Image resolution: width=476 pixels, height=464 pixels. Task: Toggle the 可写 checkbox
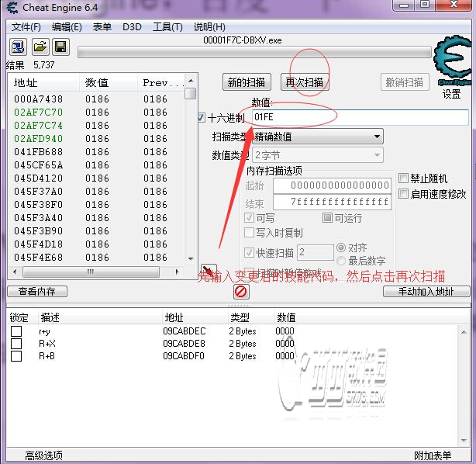(249, 217)
